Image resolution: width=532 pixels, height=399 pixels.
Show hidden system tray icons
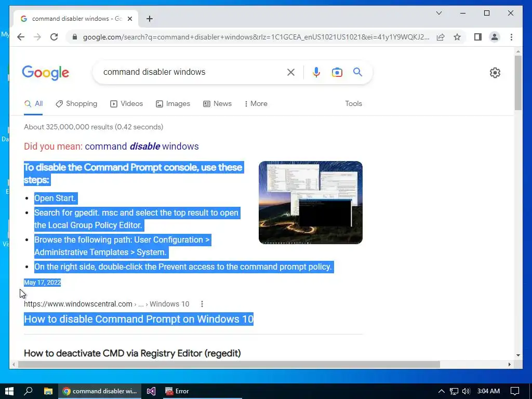click(442, 391)
